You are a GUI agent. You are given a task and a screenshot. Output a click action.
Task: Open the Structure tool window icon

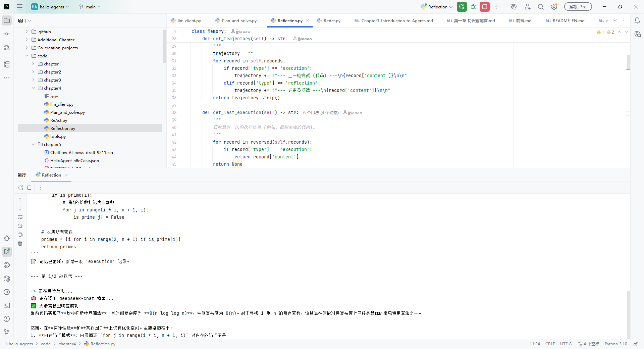(x=7, y=64)
